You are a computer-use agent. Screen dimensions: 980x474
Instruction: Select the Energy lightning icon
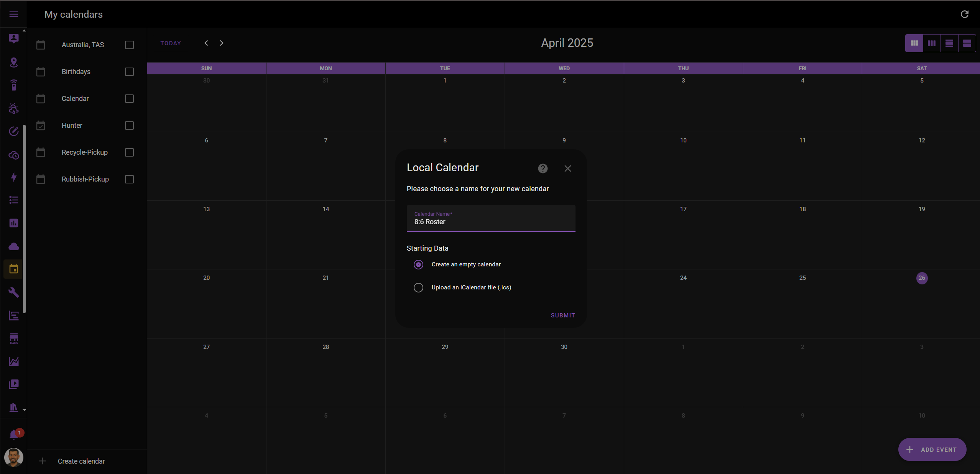[14, 177]
